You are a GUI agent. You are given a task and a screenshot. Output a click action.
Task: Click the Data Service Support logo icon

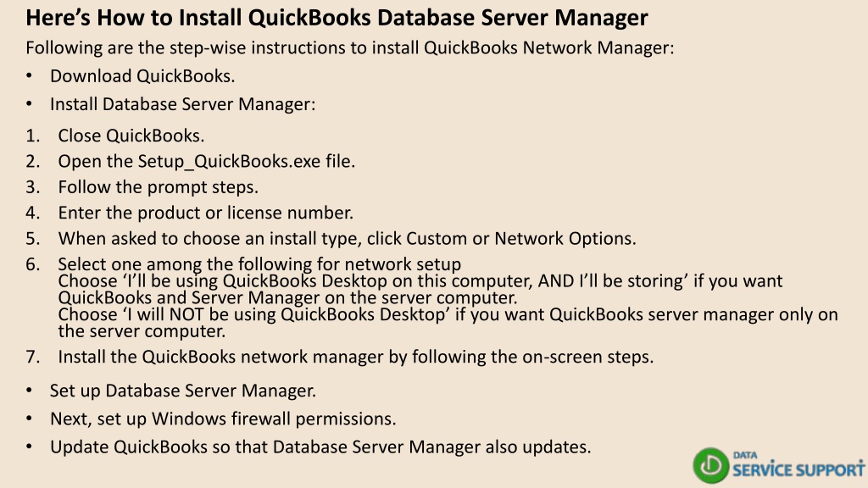711,465
